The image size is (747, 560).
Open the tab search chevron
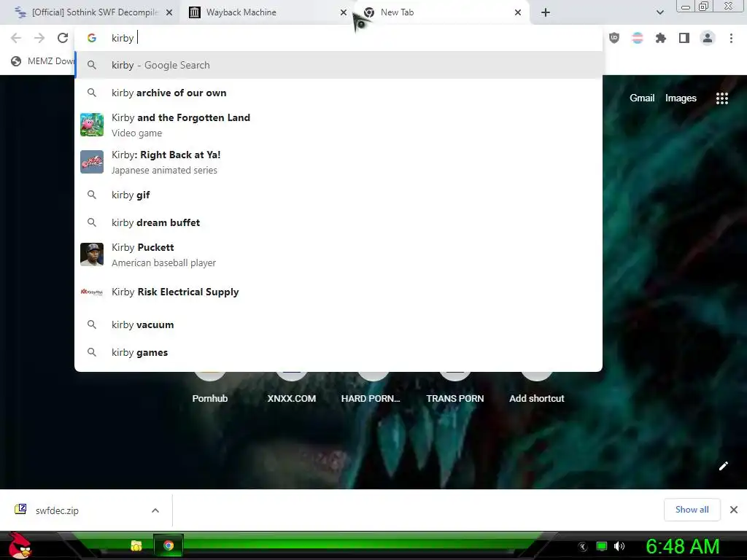[659, 12]
